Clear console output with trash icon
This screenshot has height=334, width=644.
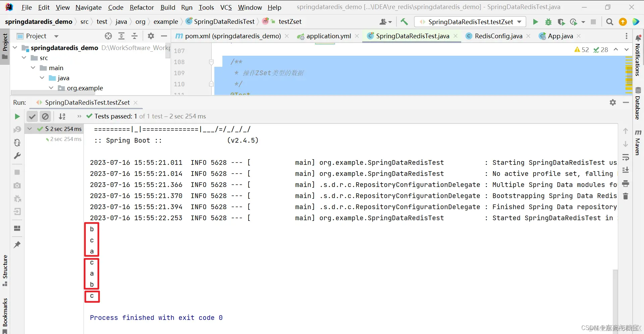pos(626,196)
